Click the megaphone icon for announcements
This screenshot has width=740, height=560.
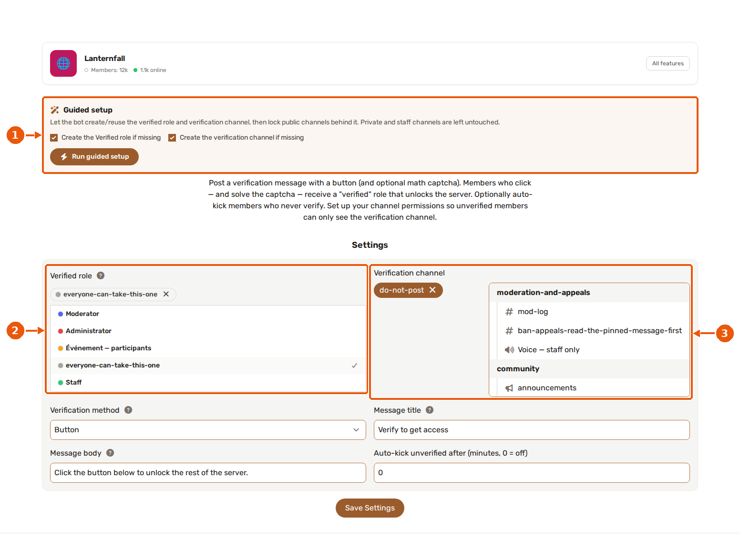pyautogui.click(x=509, y=388)
